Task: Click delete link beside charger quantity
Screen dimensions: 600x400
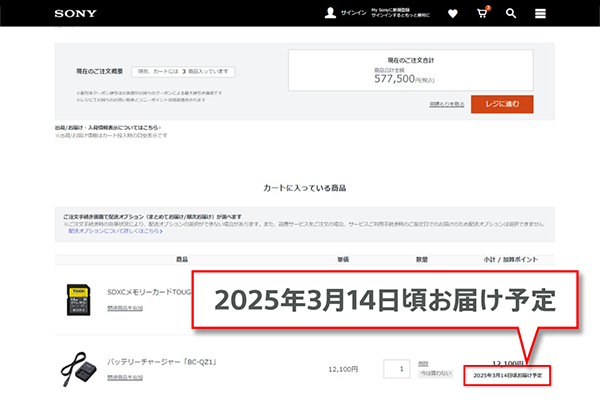Action: (x=423, y=362)
